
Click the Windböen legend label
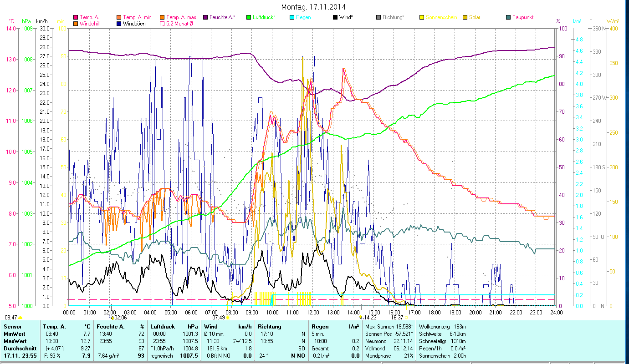(x=134, y=23)
